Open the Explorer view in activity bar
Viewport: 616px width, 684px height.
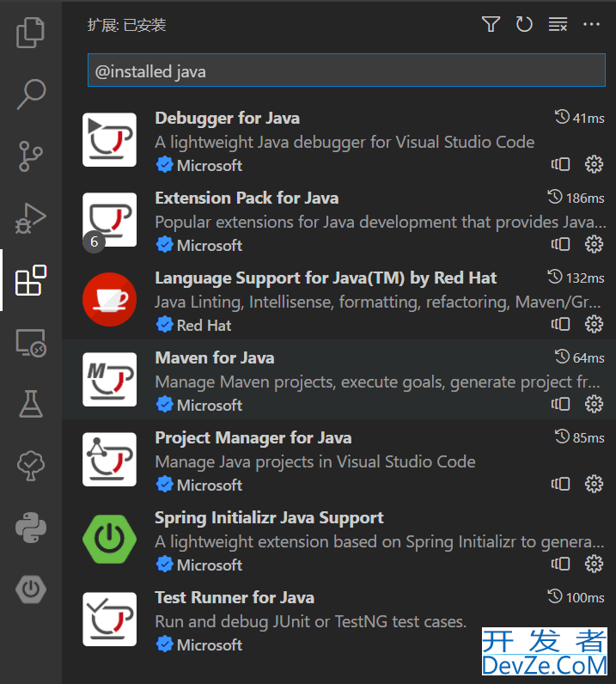pos(31,33)
